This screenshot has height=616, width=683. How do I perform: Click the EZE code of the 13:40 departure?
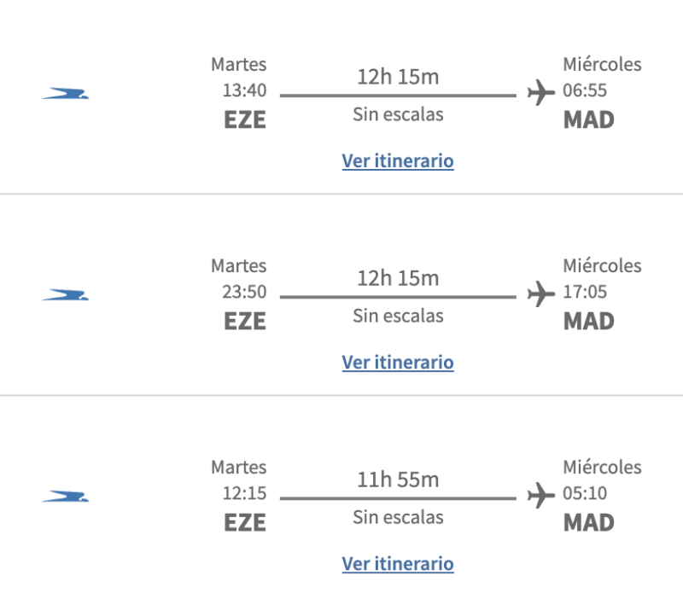tap(245, 120)
